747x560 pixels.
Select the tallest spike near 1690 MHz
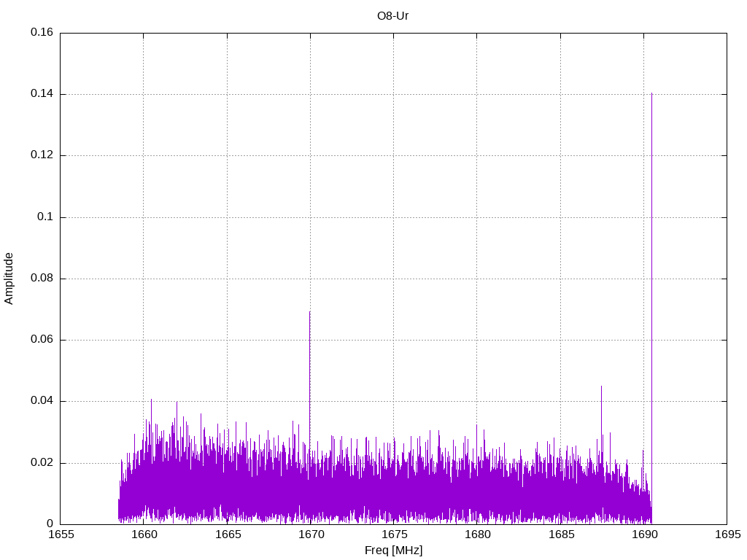coord(651,95)
